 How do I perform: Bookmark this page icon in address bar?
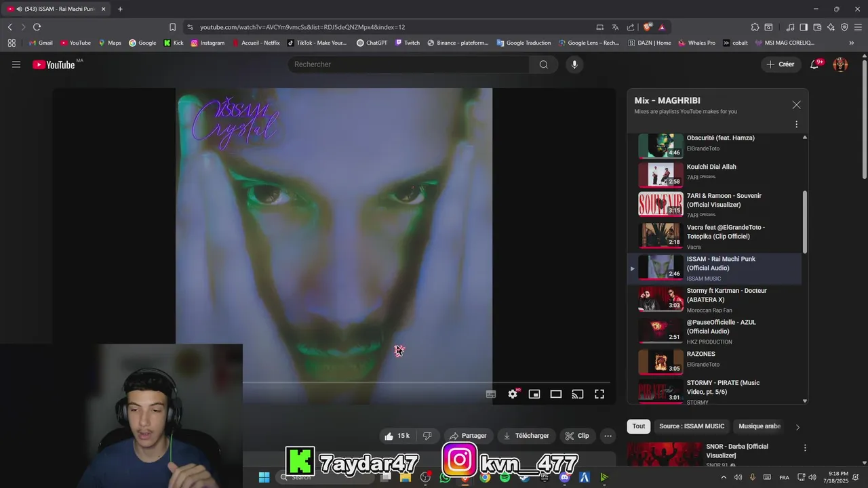172,27
